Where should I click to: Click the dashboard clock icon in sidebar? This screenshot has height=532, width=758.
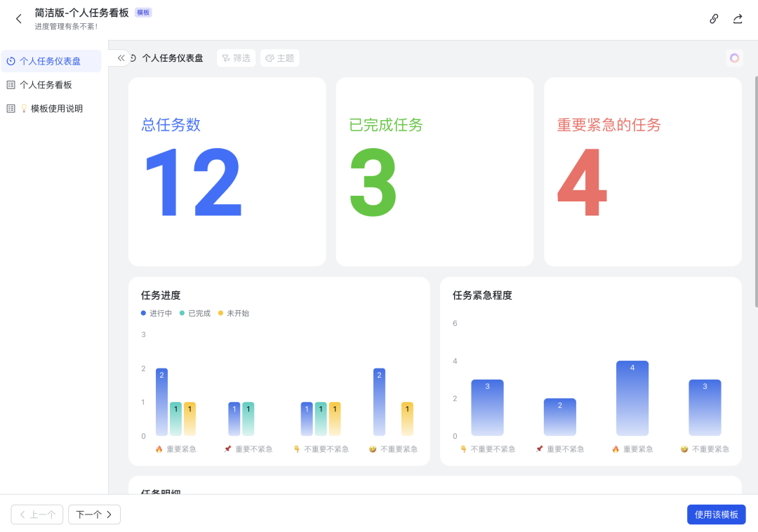pos(11,61)
